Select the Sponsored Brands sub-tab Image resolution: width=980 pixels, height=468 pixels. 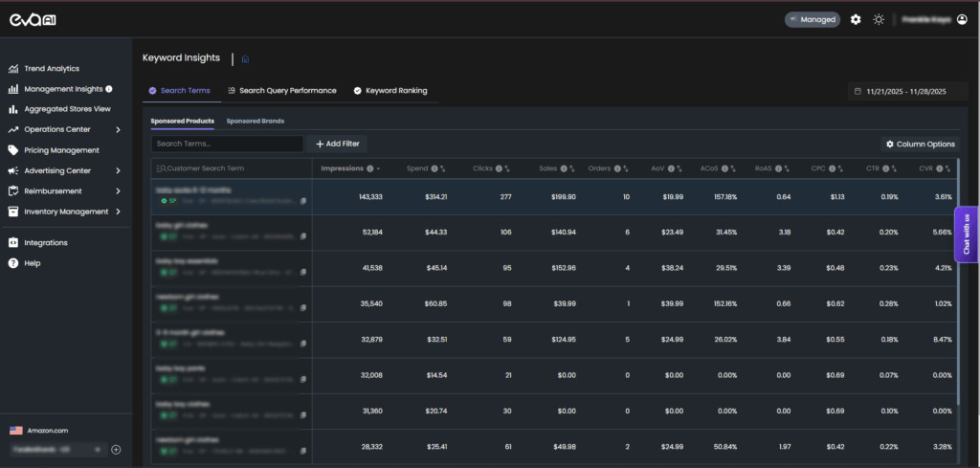pos(255,122)
